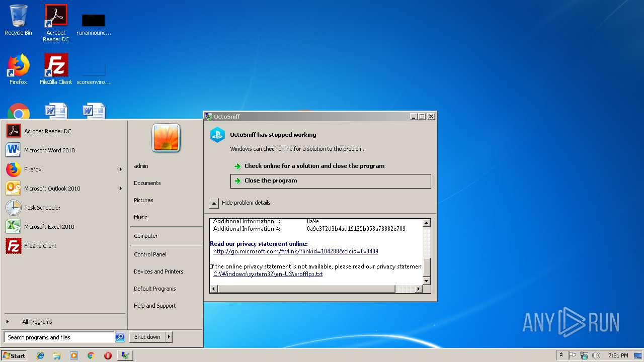Click the 7:51 PM clock
This screenshot has width=644, height=362.
618,355
